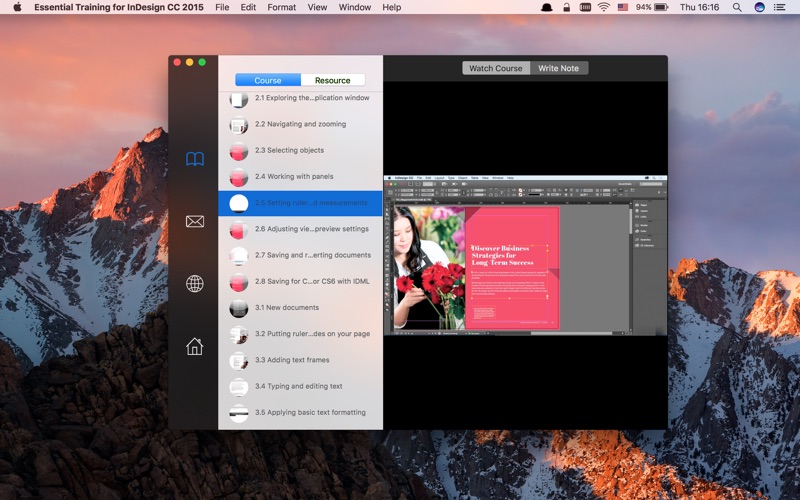The image size is (800, 500).
Task: Open the Siri icon in menu bar
Action: [x=760, y=7]
